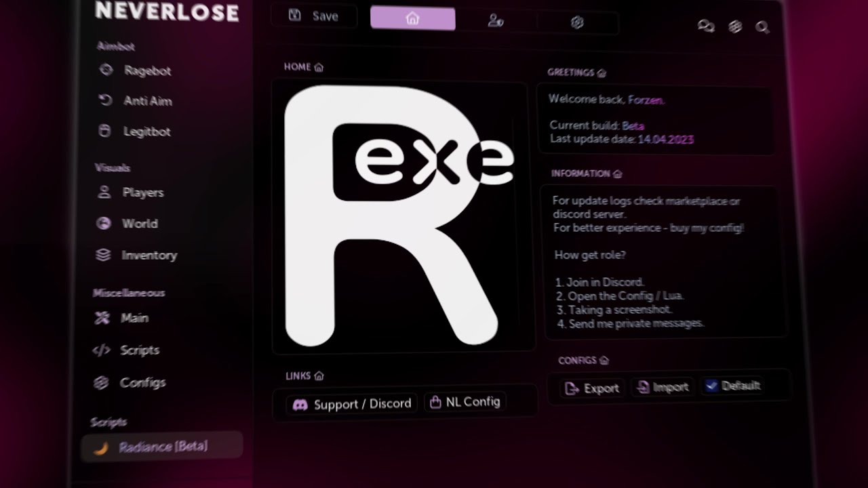868x488 pixels.
Task: Click the Import config button
Action: 663,387
